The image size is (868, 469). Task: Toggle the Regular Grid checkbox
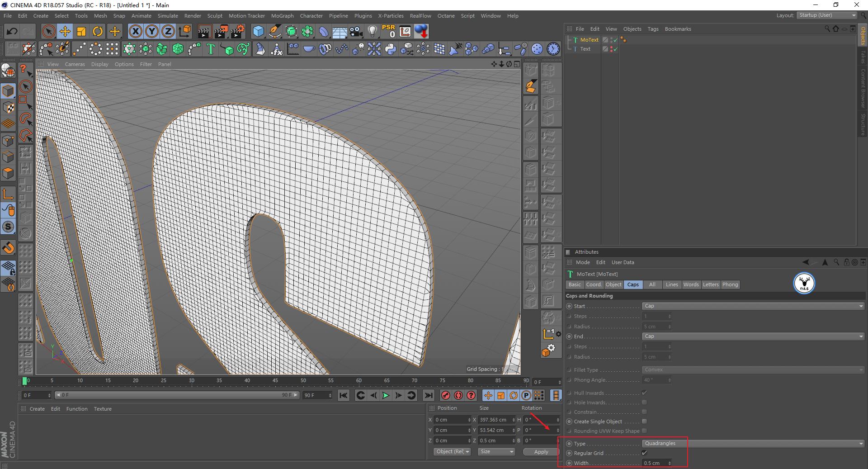644,453
